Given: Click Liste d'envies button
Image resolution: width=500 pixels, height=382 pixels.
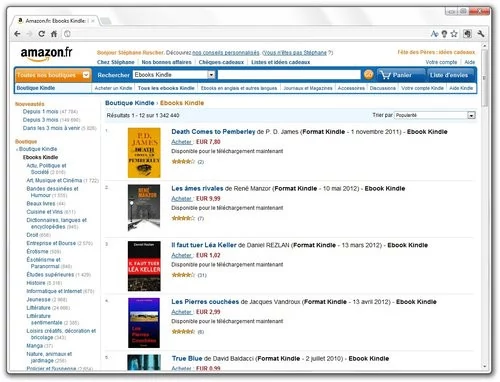Looking at the screenshot, I should click(449, 75).
